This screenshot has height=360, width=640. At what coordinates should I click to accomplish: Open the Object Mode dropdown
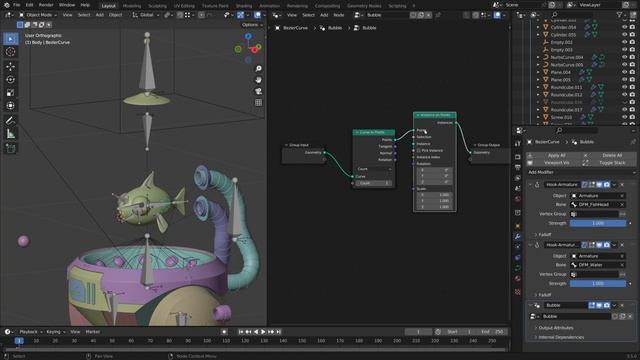click(x=38, y=15)
